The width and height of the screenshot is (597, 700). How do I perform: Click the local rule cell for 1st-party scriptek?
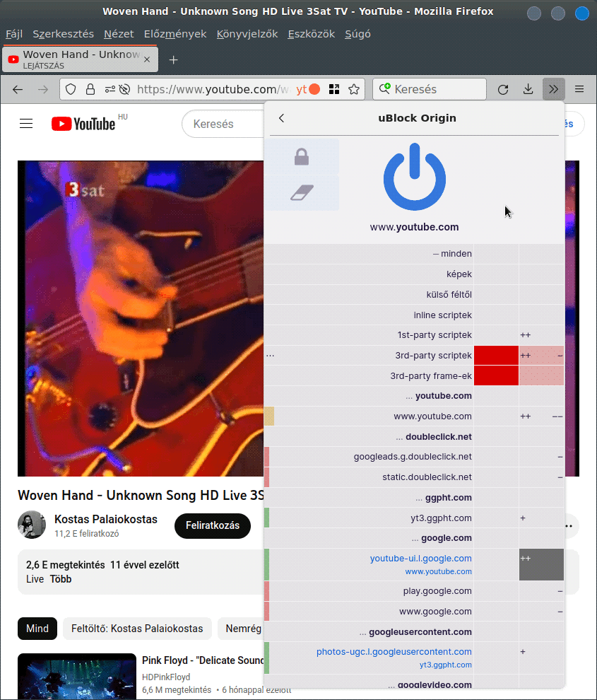pos(541,335)
